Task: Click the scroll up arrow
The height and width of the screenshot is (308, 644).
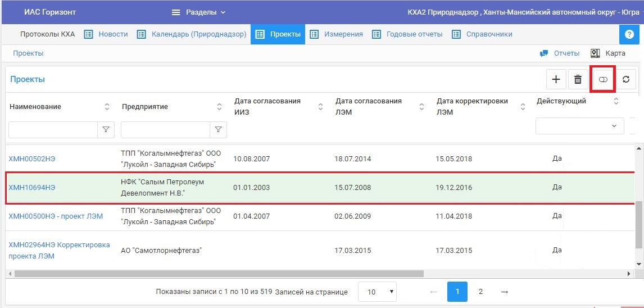Action: pyautogui.click(x=639, y=149)
